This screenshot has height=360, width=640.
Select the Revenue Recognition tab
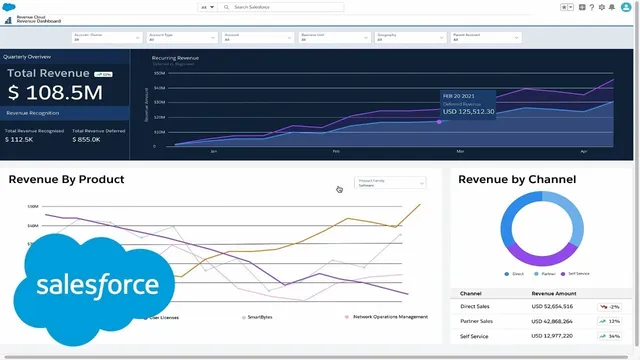click(65, 113)
